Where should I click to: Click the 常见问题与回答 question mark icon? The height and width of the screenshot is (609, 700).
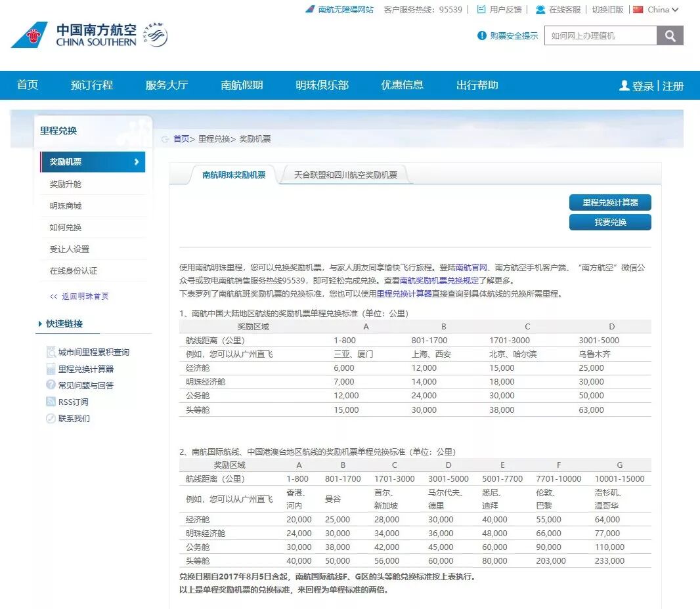51,385
